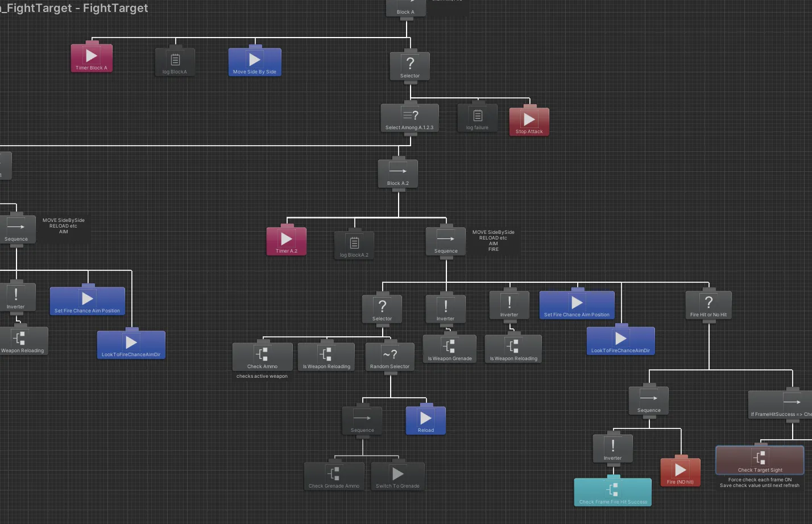
Task: Select the log BlockA node
Action: pos(175,61)
